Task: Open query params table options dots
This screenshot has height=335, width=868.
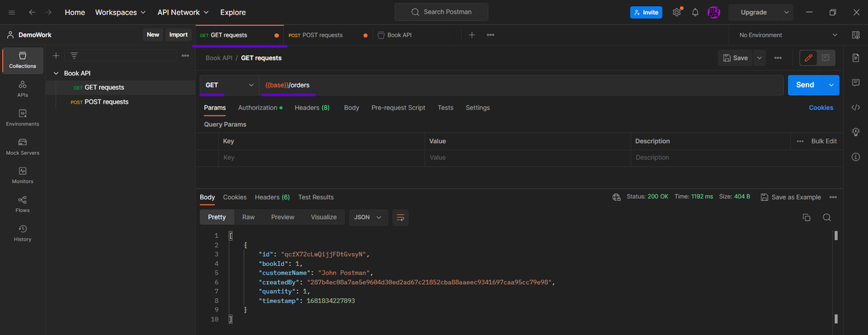Action: (800, 141)
